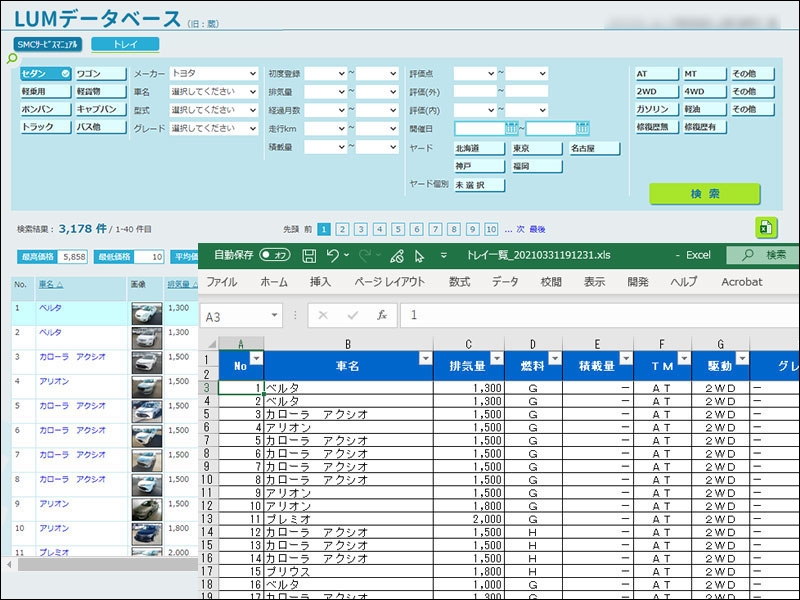This screenshot has width=800, height=600.
Task: Open the 型式 dropdown
Action: [214, 110]
